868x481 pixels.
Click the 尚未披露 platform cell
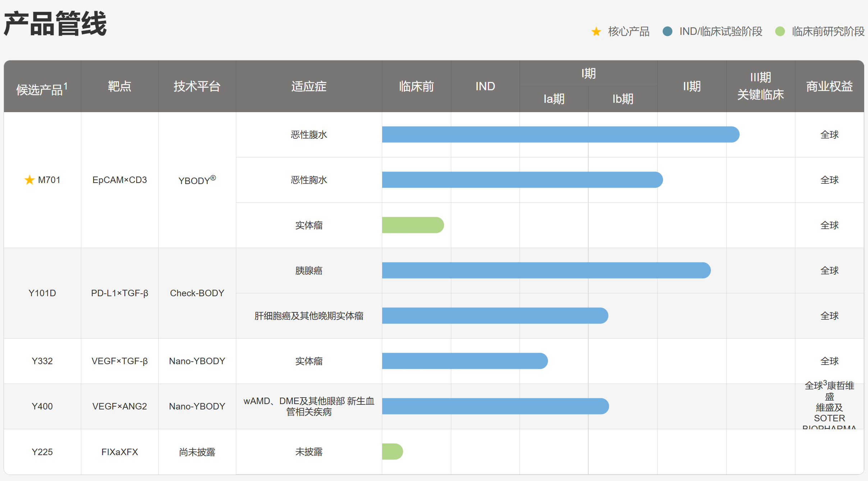(197, 452)
